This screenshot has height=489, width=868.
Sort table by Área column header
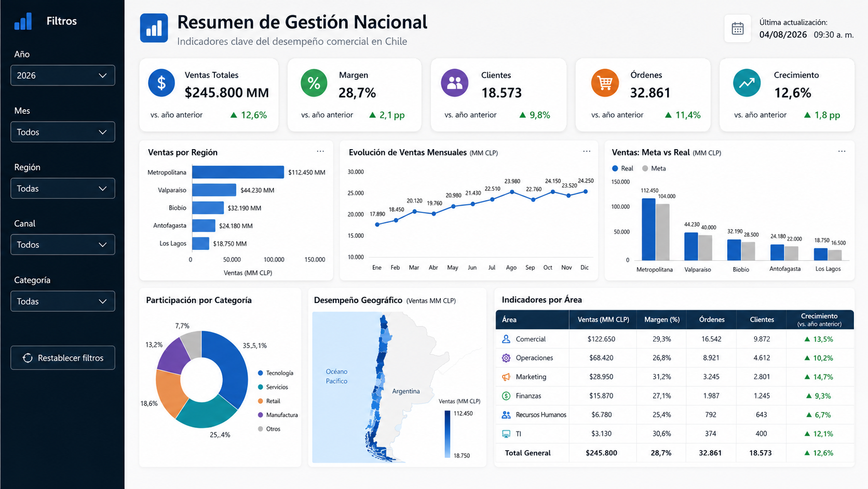tap(533, 320)
